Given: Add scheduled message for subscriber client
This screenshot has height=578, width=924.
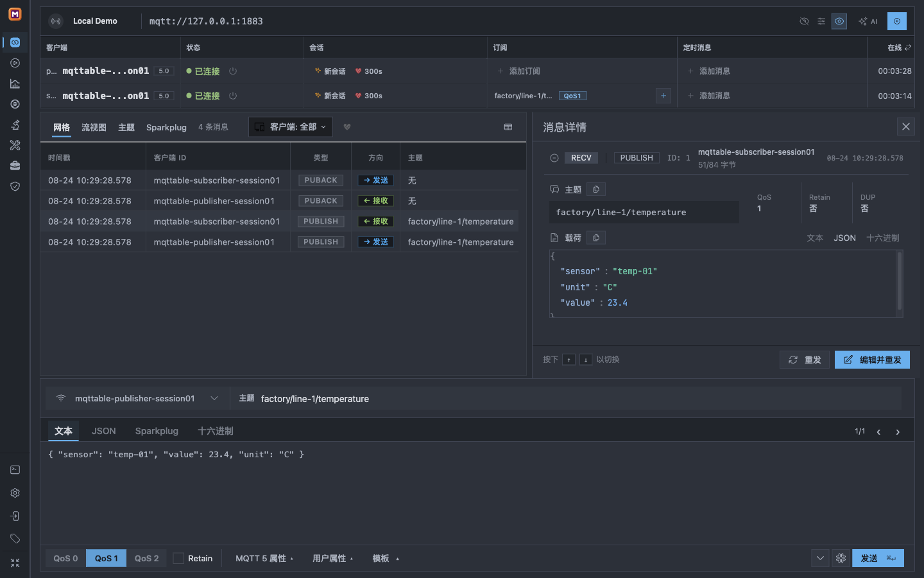Looking at the screenshot, I should (709, 96).
